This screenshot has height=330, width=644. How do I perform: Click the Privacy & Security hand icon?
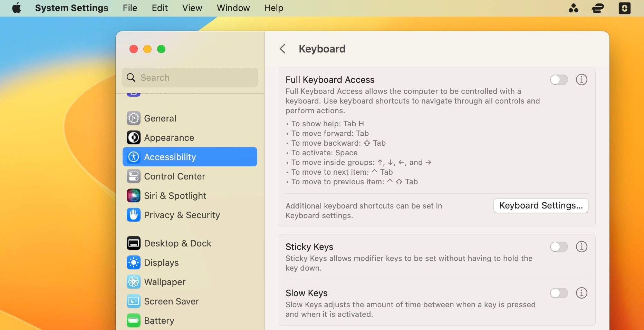133,215
